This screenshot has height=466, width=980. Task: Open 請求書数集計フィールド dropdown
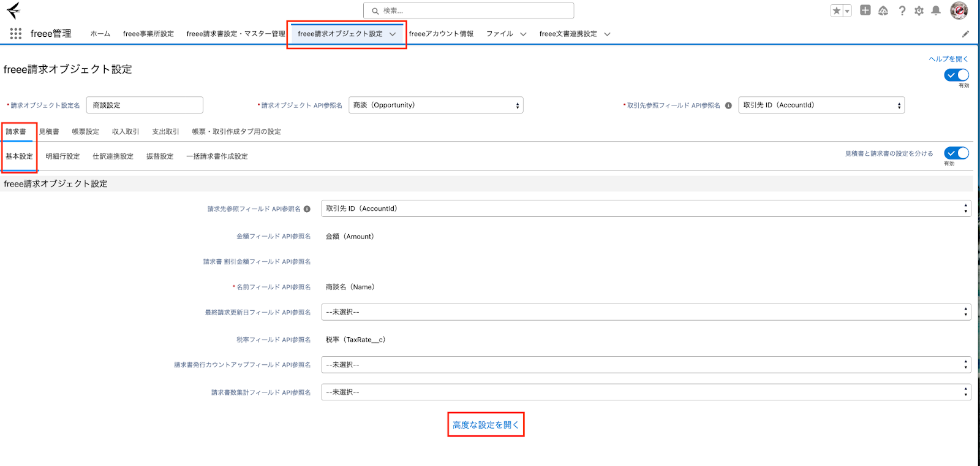point(646,392)
